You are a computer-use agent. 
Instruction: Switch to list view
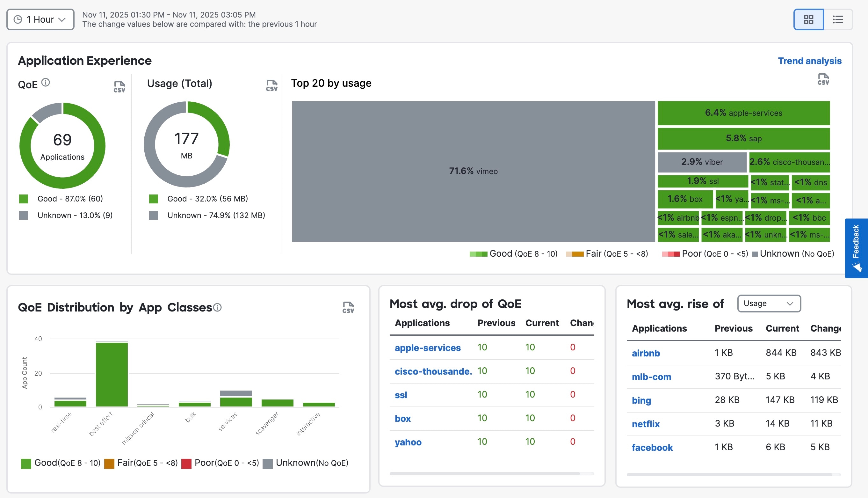click(838, 19)
